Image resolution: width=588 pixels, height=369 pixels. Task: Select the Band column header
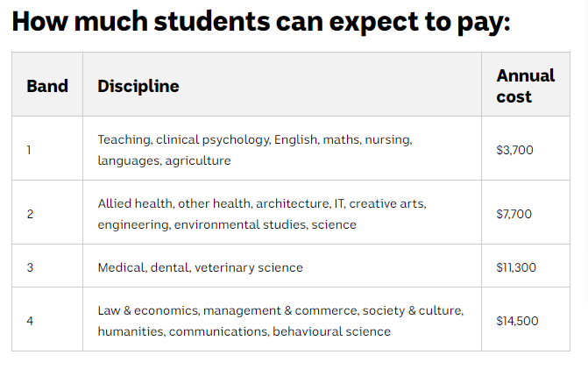47,86
